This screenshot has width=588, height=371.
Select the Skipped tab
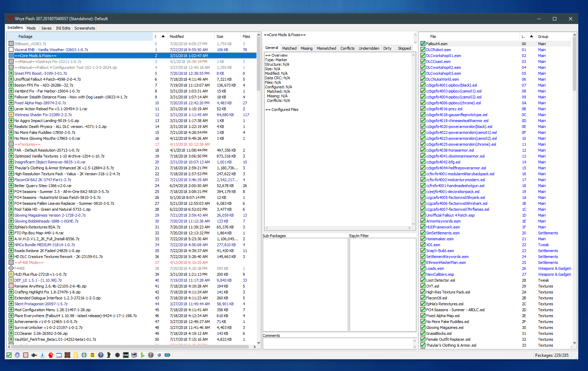pyautogui.click(x=404, y=48)
